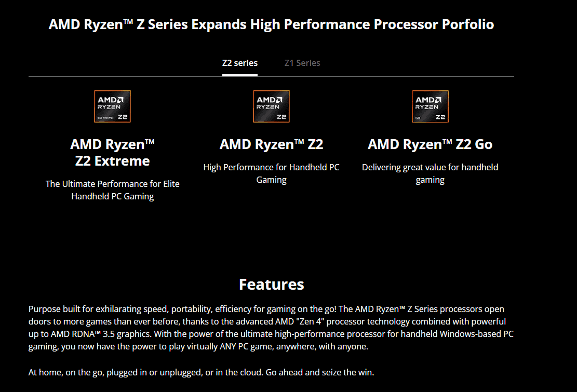The height and width of the screenshot is (392, 577).
Task: Click the plain Ryzen Z2 chip badge
Action: [271, 106]
